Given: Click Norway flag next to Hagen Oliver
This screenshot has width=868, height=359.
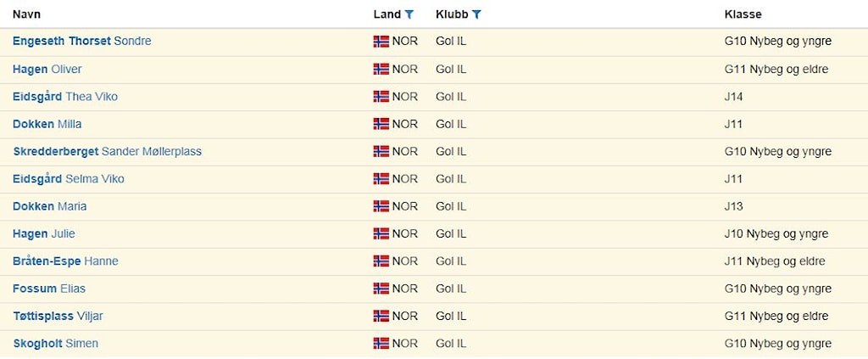Looking at the screenshot, I should tap(381, 69).
